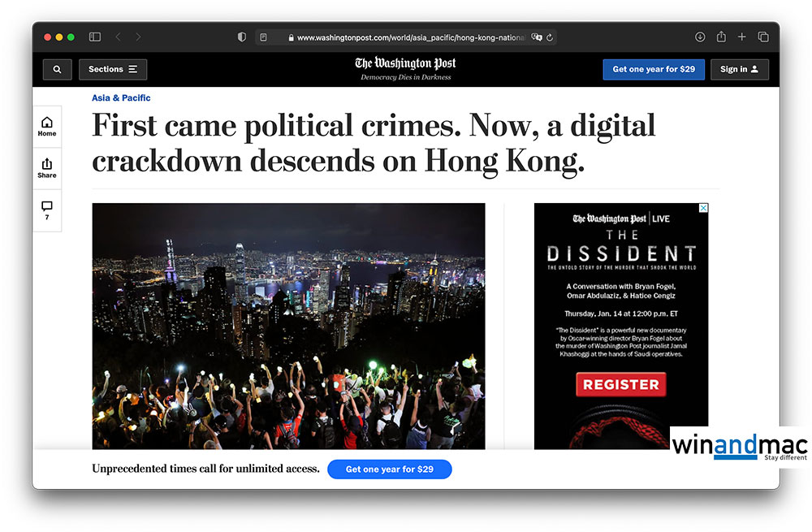
Task: Click the Washington Post search button
Action: 58,69
